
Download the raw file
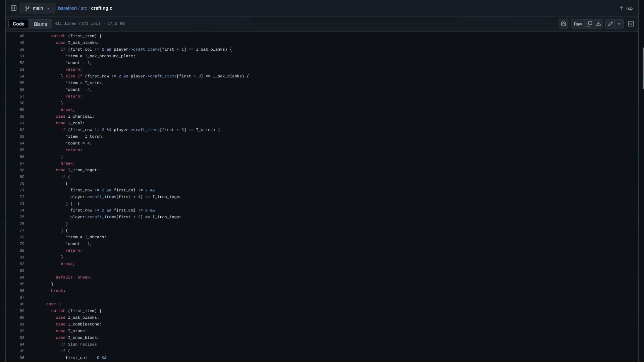click(598, 24)
